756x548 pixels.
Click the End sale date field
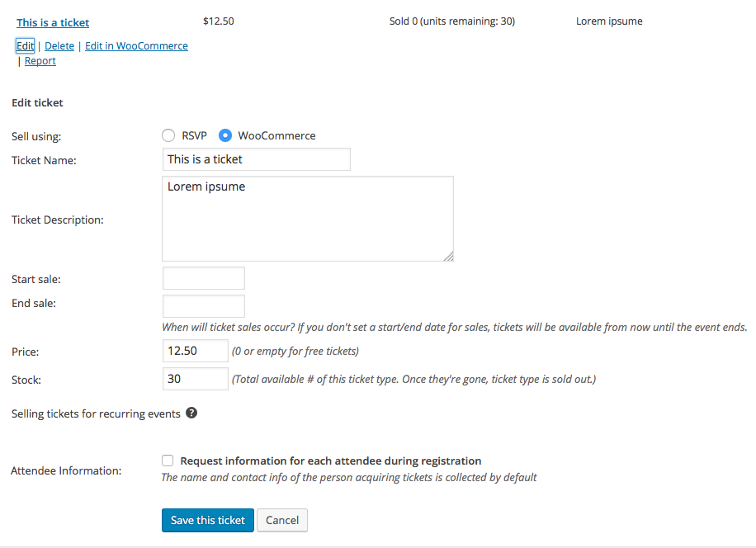tap(204, 306)
